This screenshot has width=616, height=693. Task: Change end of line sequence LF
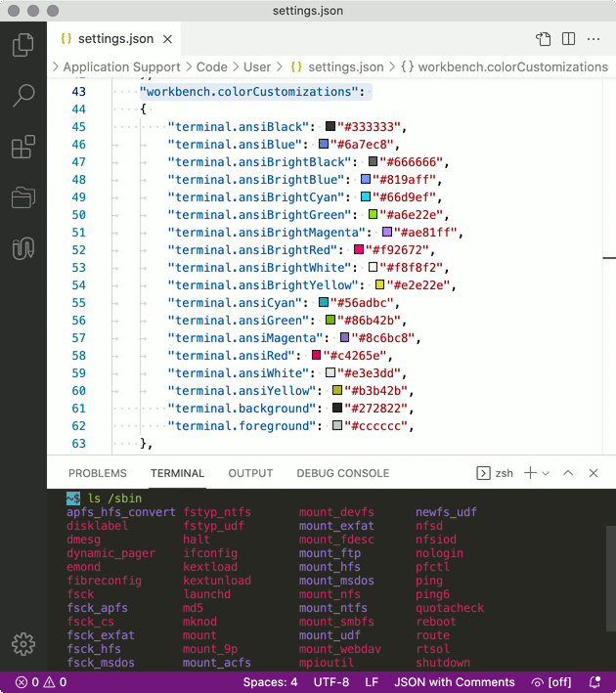coord(372,682)
